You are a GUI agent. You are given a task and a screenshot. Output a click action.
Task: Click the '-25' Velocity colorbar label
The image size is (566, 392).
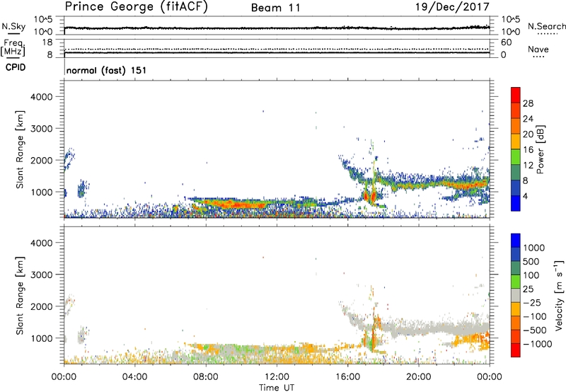[532, 302]
